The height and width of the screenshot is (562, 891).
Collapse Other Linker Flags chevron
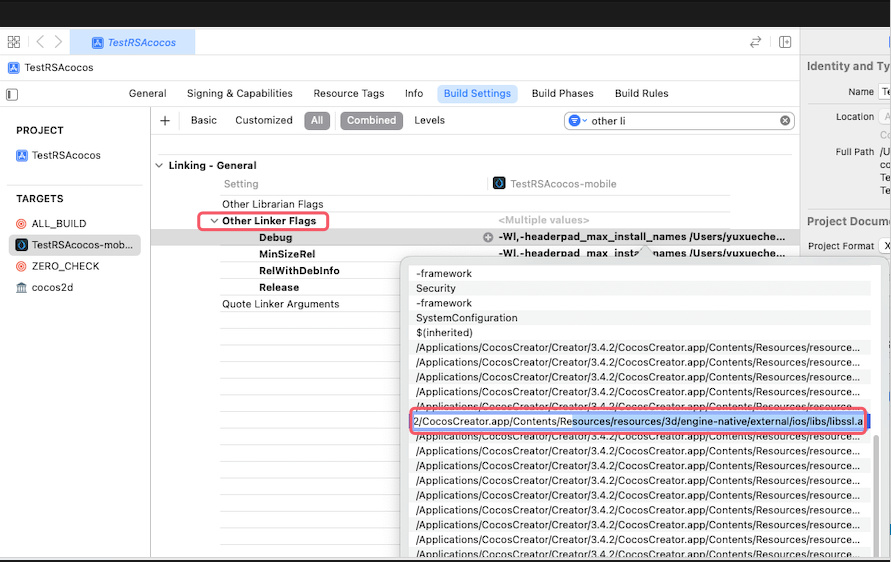click(x=214, y=221)
